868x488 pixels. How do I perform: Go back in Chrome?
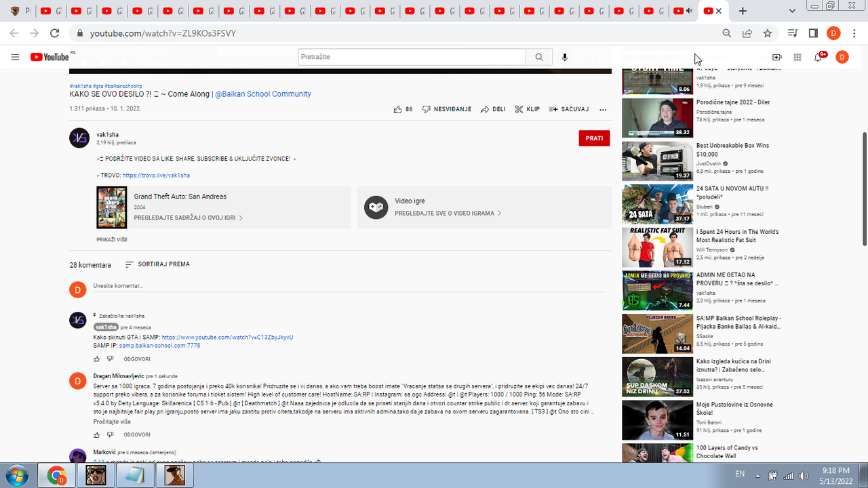pyautogui.click(x=14, y=33)
